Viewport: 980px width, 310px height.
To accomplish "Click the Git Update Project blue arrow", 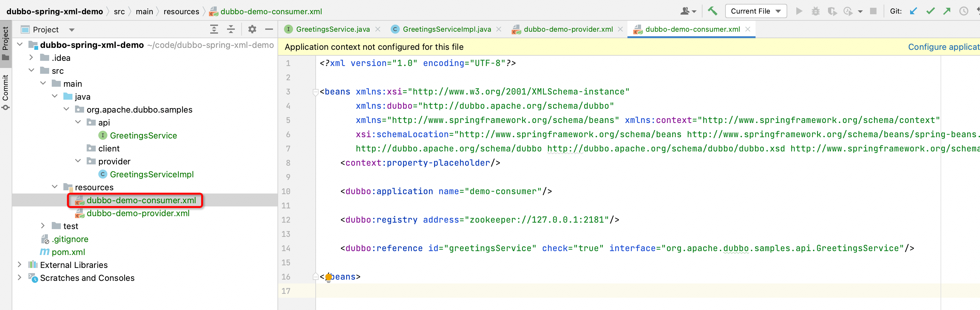I will [913, 11].
